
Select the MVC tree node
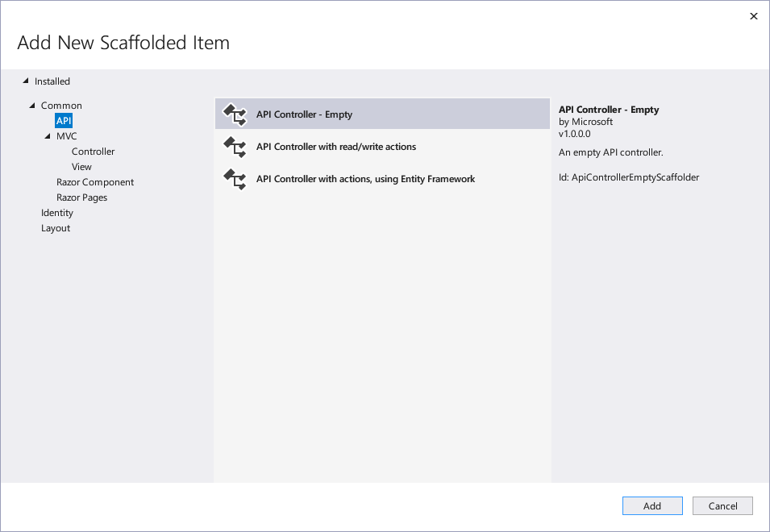[x=67, y=136]
